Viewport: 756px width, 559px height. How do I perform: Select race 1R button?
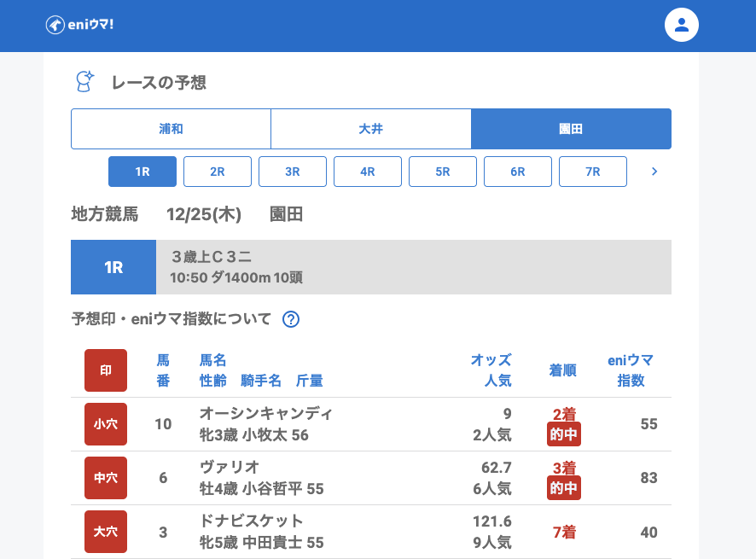pyautogui.click(x=142, y=172)
